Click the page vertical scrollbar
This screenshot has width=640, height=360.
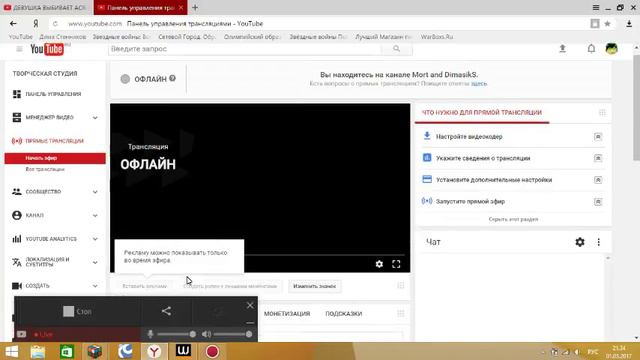(x=636, y=108)
